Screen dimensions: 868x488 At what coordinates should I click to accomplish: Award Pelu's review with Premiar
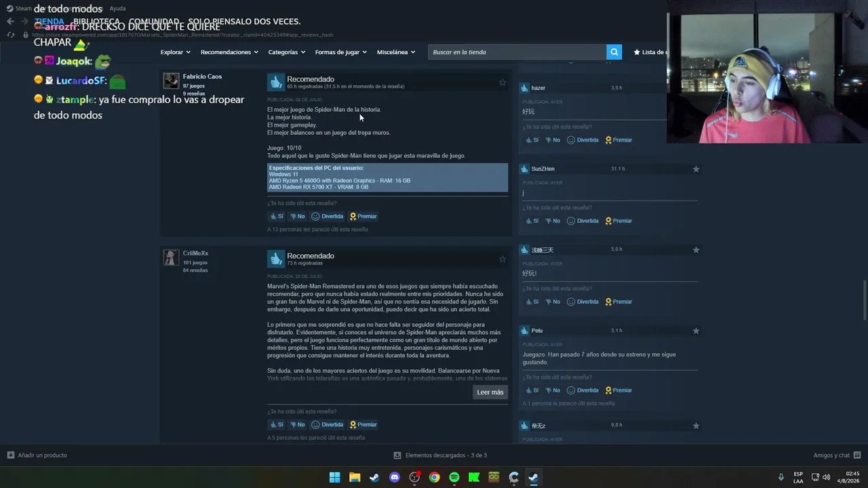pos(618,390)
